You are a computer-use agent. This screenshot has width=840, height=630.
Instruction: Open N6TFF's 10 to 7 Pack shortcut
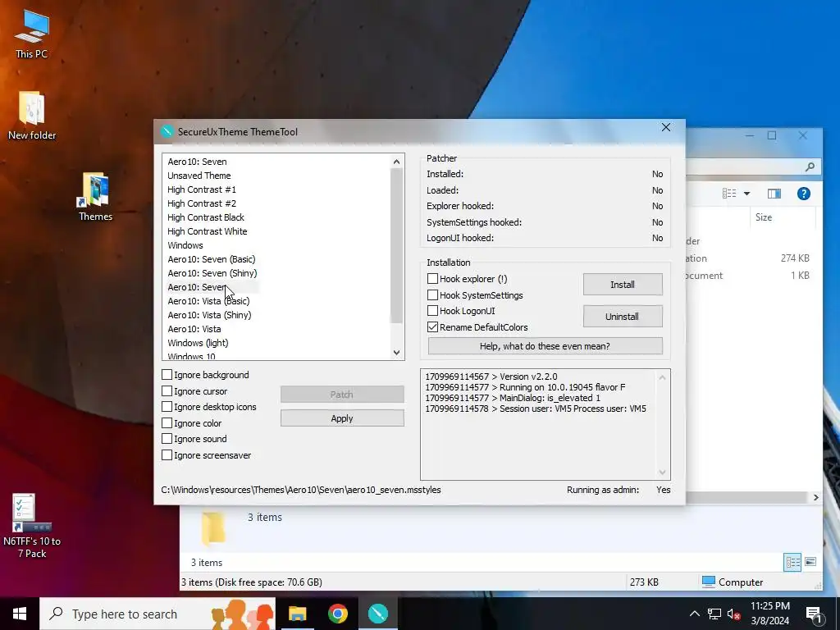[32, 525]
